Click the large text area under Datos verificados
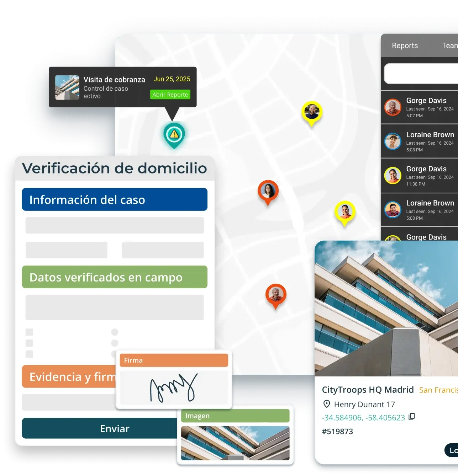Image resolution: width=458 pixels, height=476 pixels. (x=115, y=307)
